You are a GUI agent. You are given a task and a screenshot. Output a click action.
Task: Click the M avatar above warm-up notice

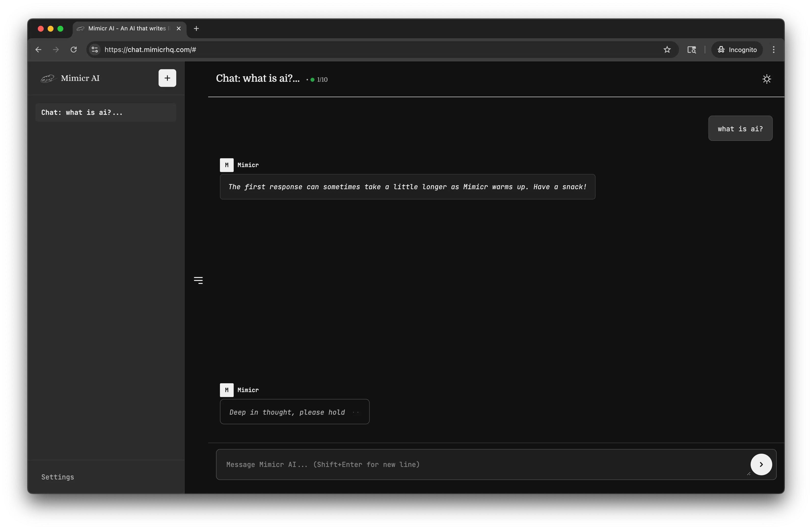point(227,165)
